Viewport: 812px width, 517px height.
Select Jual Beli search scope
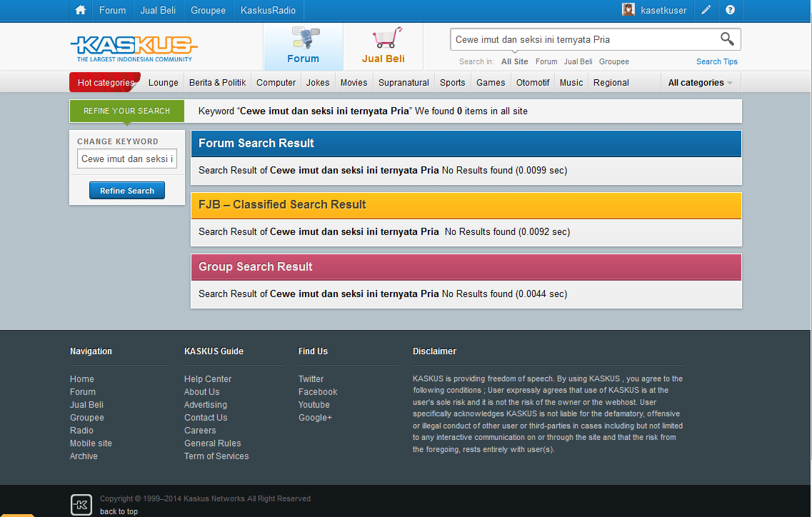click(x=578, y=61)
